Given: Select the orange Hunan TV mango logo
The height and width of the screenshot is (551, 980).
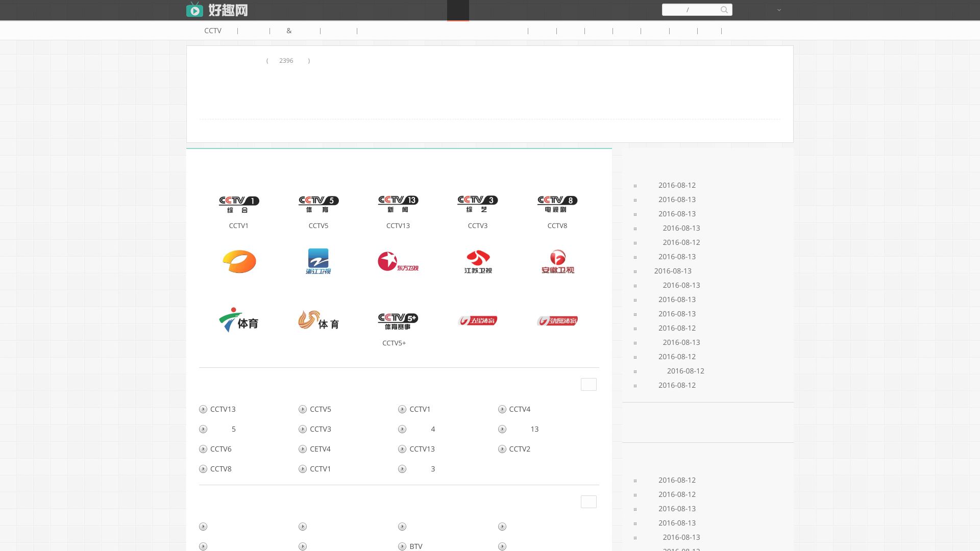Looking at the screenshot, I should click(239, 262).
